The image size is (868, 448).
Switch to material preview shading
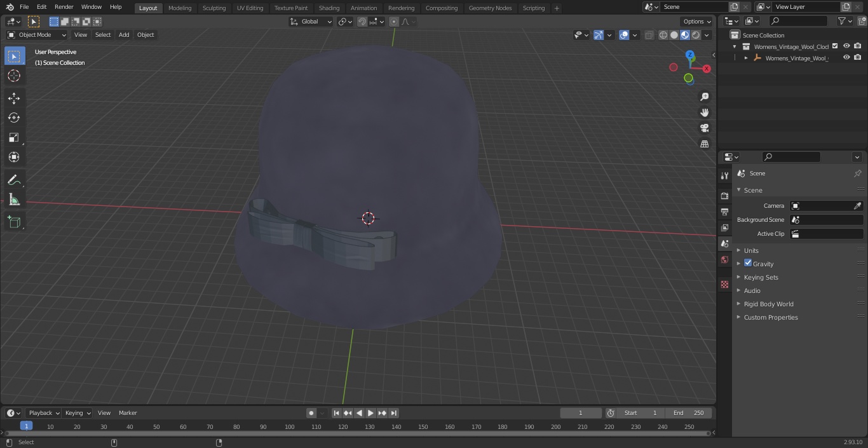click(685, 35)
